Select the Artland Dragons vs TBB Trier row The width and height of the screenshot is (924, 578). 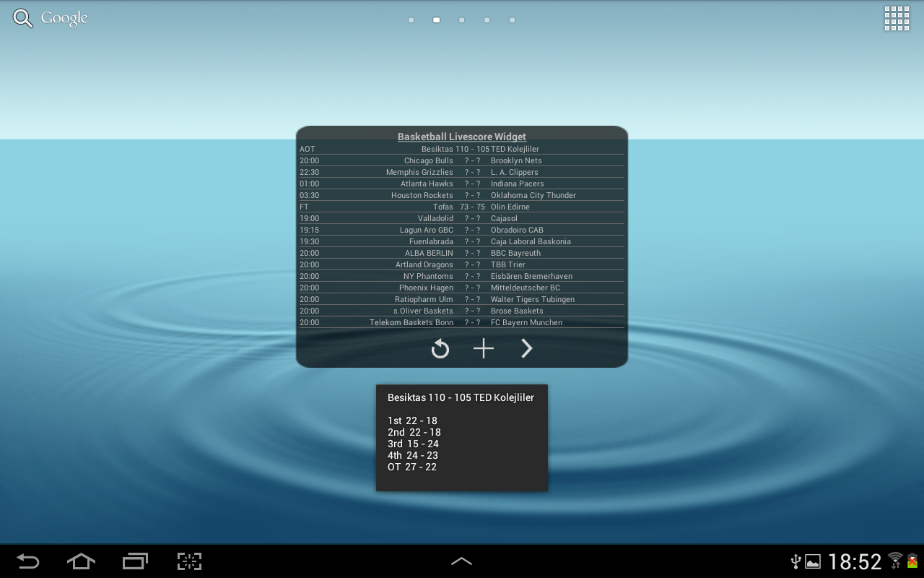point(462,264)
